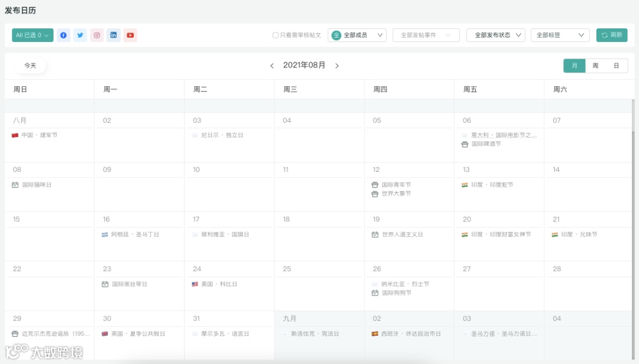Go to previous month arrow

[272, 66]
